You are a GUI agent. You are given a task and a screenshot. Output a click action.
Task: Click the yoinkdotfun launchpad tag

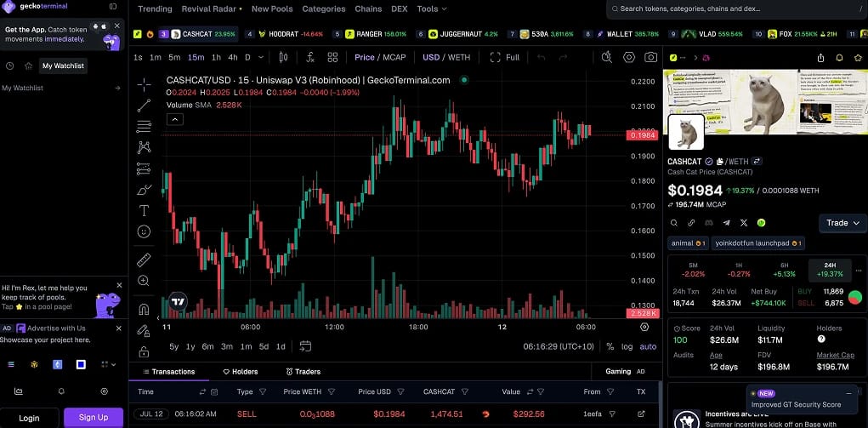point(757,243)
